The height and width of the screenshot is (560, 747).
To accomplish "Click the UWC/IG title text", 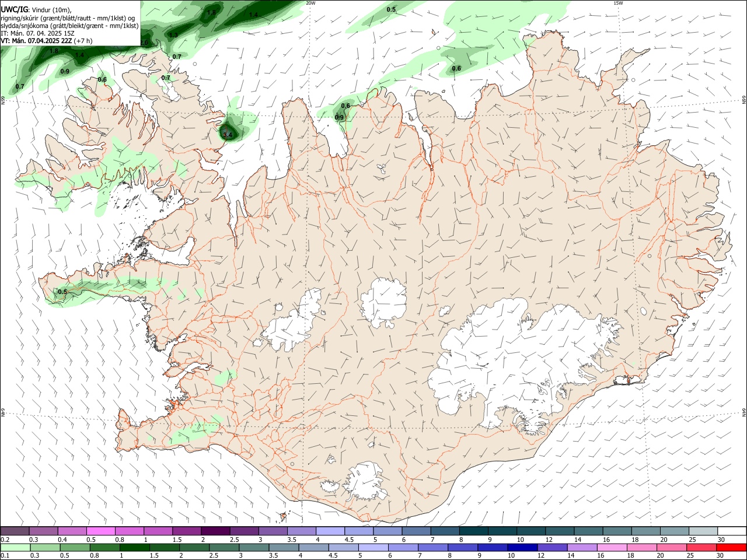I will [14, 10].
